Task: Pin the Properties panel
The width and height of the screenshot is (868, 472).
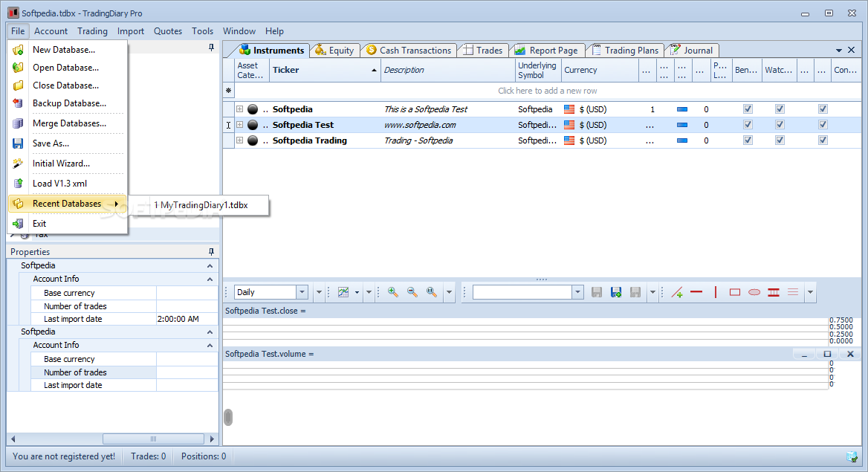Action: (x=211, y=252)
